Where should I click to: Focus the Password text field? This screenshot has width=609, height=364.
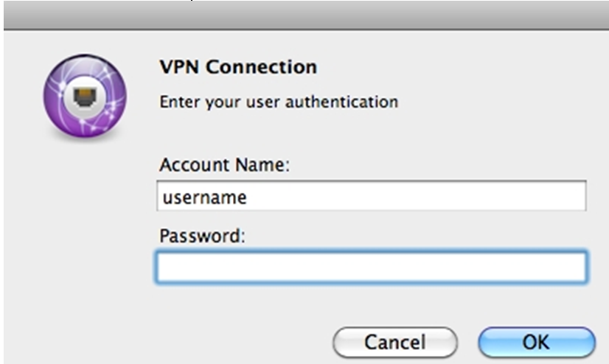[x=372, y=267]
